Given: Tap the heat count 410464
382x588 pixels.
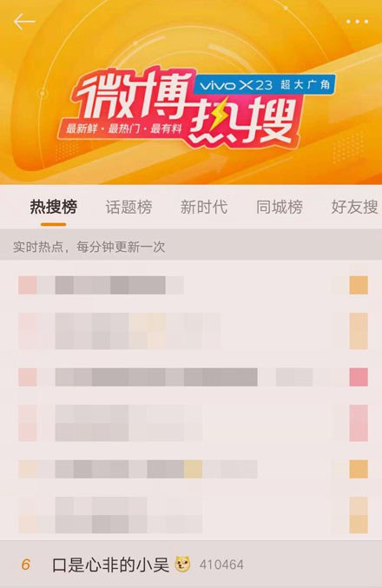Looking at the screenshot, I should tap(221, 565).
